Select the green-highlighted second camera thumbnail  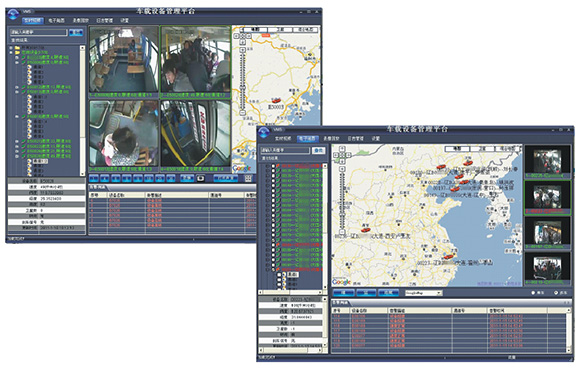click(548, 197)
